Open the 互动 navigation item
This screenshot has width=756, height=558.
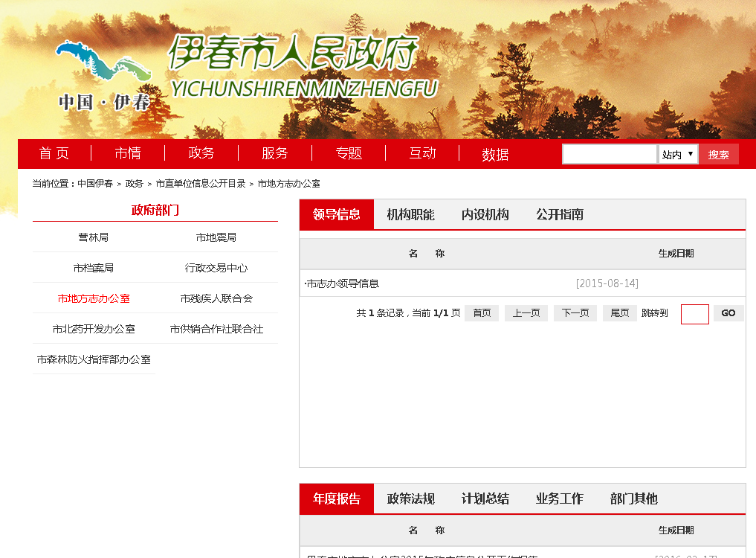422,153
